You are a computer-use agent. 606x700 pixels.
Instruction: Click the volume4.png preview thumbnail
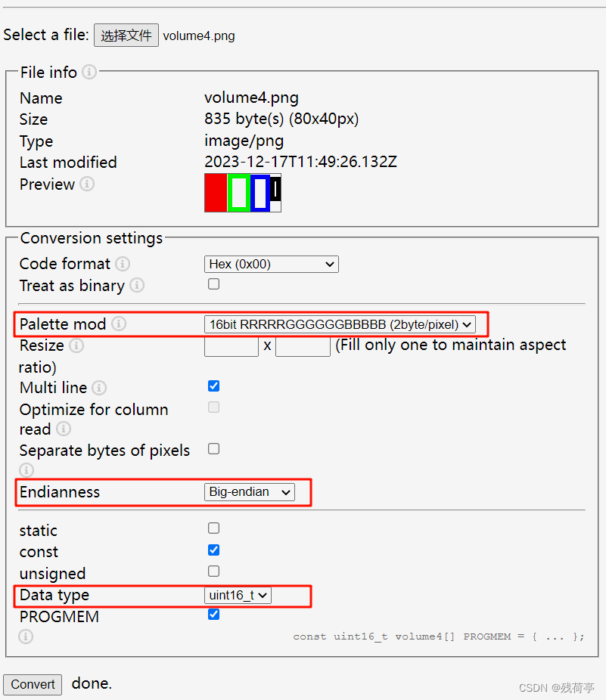(242, 193)
